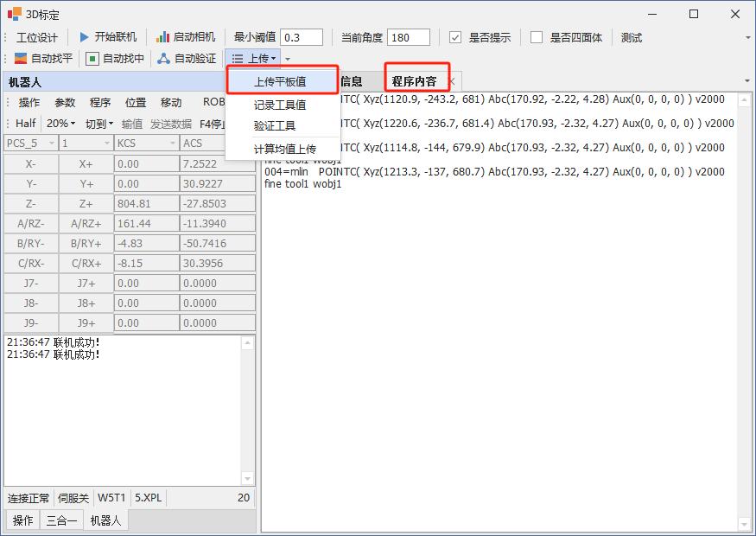Click the log panel scrollbar down arrow
756x536 pixels.
248,478
